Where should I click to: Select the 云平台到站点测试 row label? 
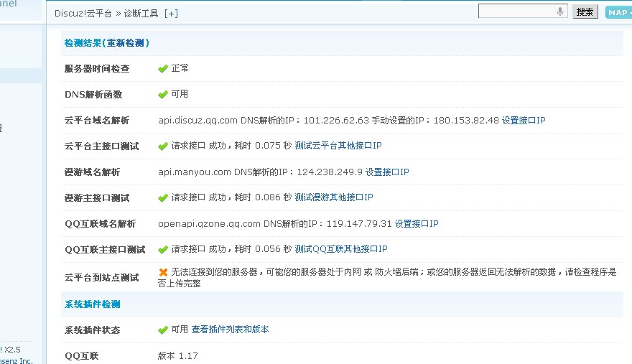click(x=101, y=278)
